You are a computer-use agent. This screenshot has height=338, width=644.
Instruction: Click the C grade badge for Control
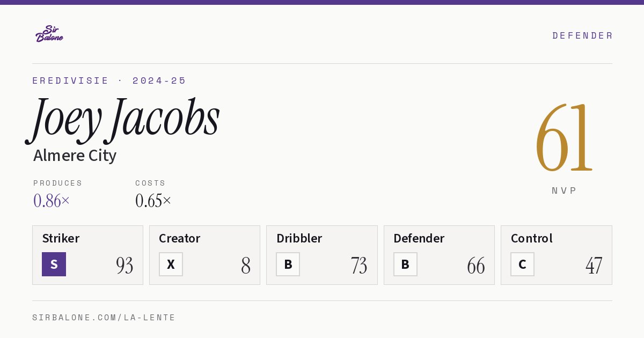[522, 264]
